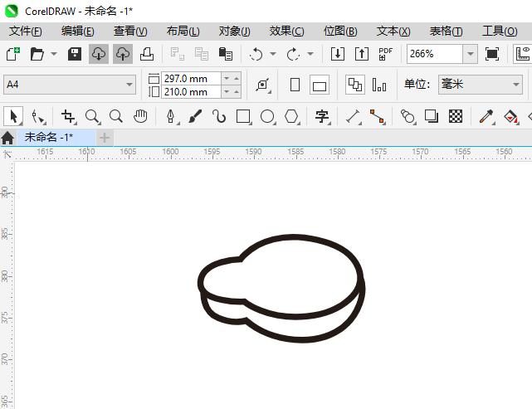Select the Pan hand tool

point(140,117)
